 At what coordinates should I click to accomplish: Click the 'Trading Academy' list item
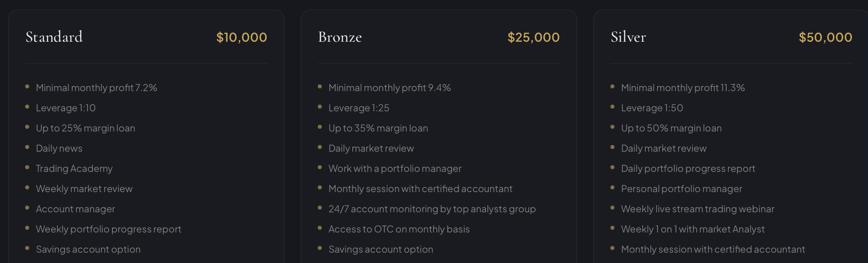pos(74,169)
